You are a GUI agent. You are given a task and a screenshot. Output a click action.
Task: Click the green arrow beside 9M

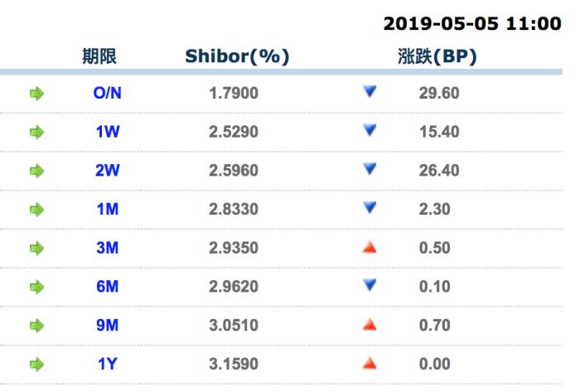[36, 325]
